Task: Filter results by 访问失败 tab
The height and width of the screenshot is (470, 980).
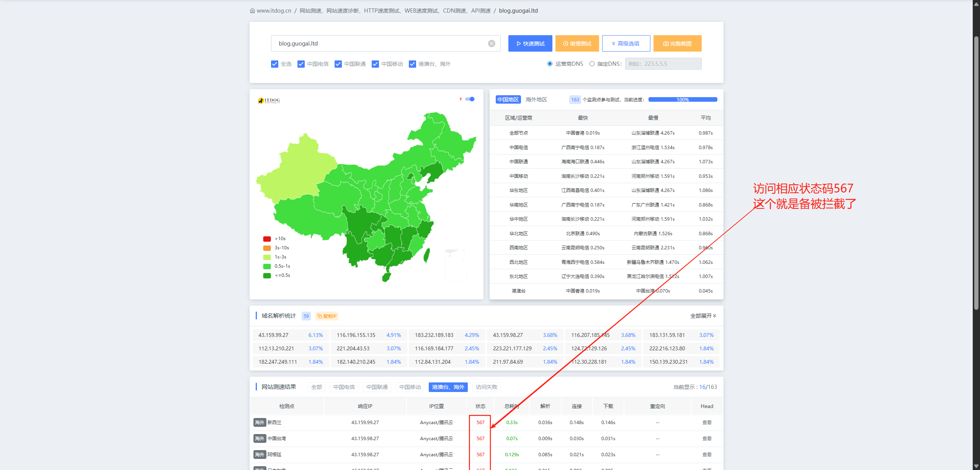Action: (486, 387)
